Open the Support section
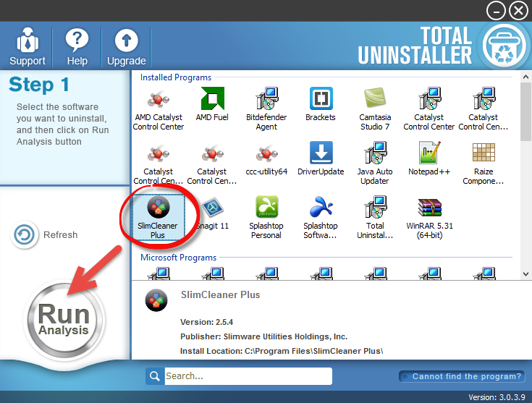The width and height of the screenshot is (532, 403). point(28,46)
